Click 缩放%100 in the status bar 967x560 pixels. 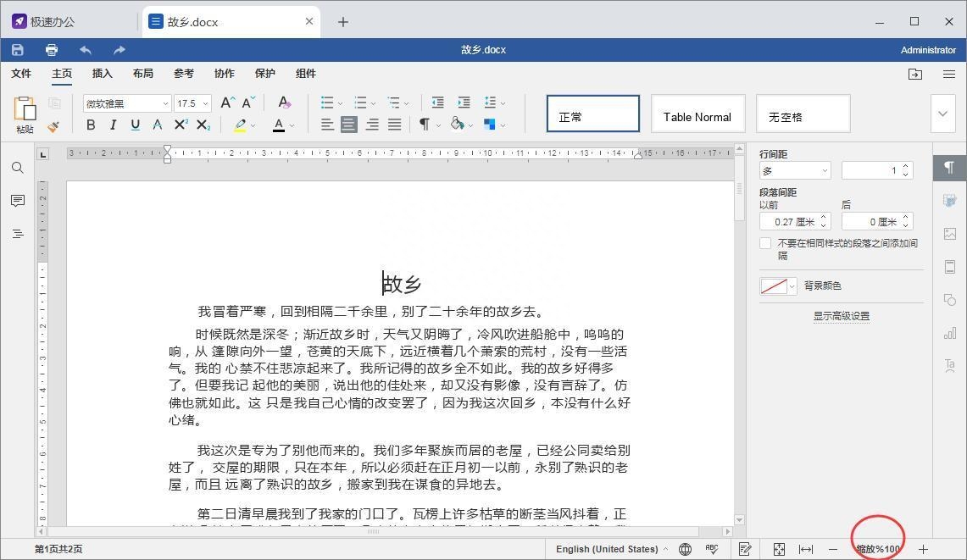click(x=878, y=548)
